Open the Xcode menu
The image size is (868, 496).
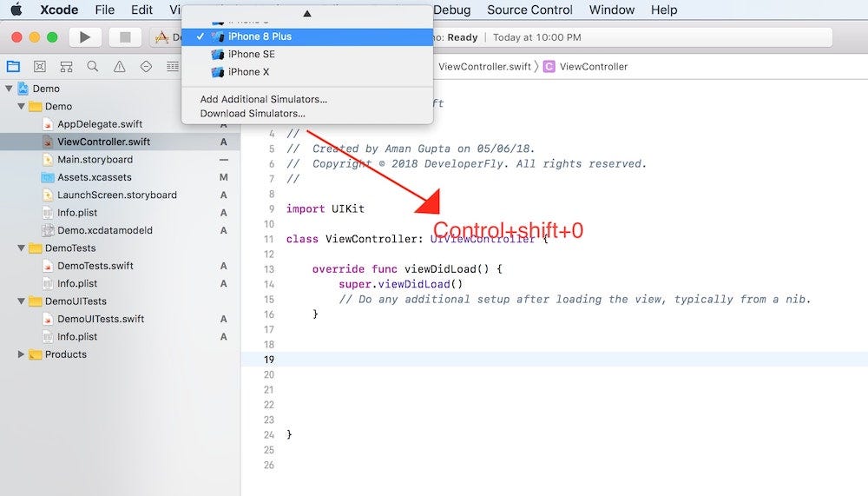coord(59,10)
